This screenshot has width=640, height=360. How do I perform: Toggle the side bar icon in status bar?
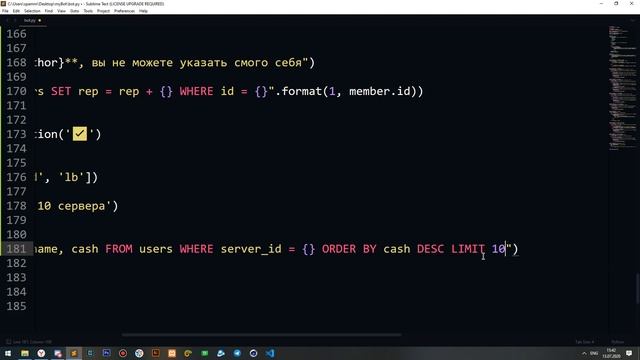pyautogui.click(x=8, y=342)
